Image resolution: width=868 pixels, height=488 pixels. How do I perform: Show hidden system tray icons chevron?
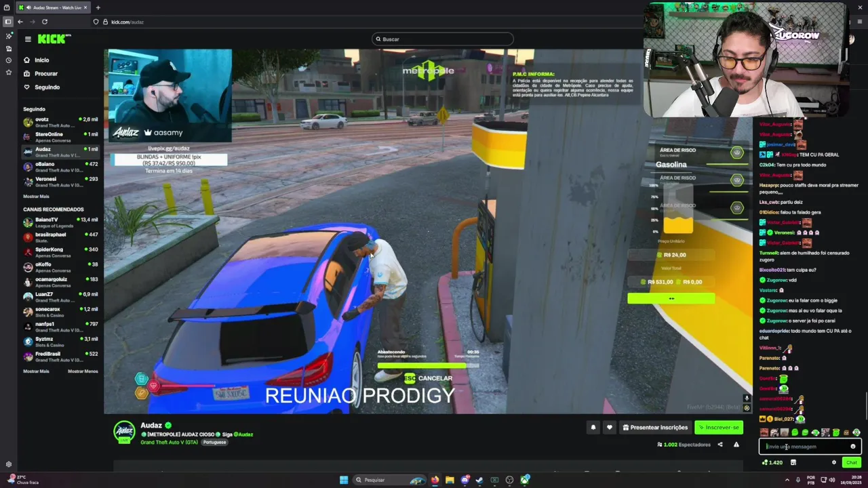787,480
